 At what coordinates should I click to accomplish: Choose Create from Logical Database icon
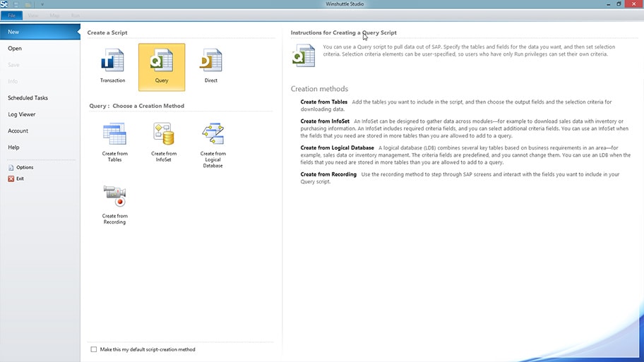[x=213, y=133]
